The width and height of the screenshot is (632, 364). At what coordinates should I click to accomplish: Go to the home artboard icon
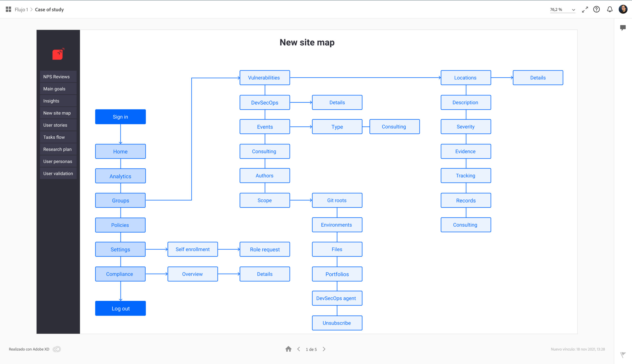pos(288,349)
